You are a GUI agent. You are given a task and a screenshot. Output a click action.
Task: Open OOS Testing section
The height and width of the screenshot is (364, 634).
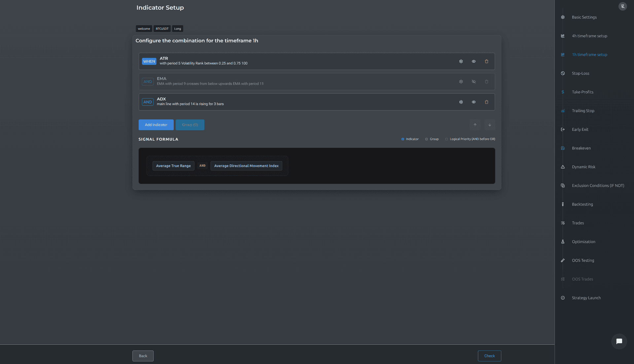583,260
